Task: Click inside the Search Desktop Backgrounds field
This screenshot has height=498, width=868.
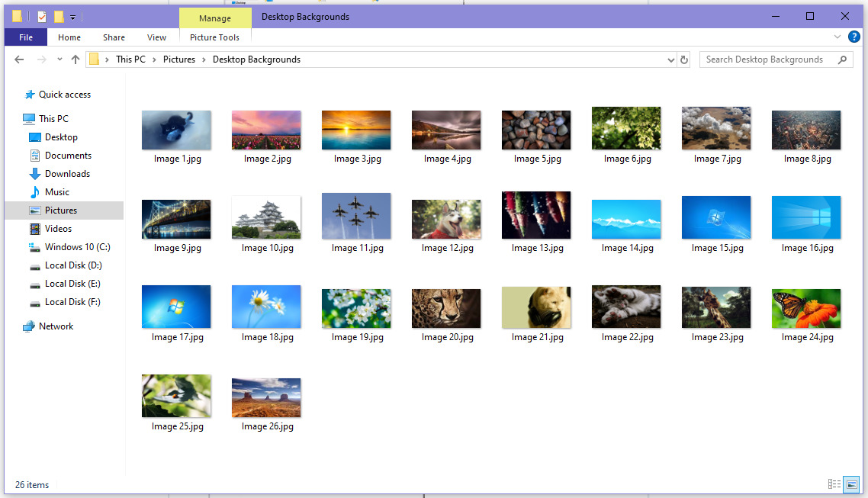Action: coord(767,59)
